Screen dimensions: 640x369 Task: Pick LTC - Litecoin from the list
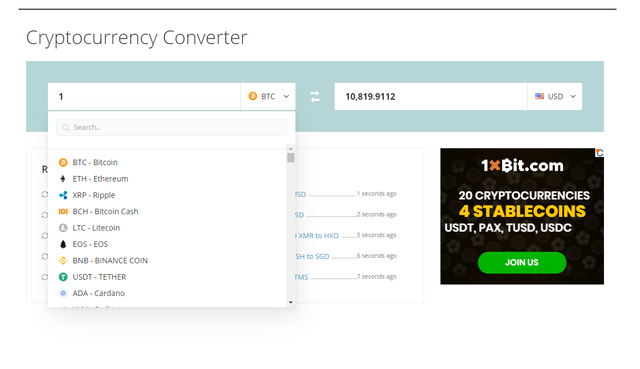pos(167,228)
